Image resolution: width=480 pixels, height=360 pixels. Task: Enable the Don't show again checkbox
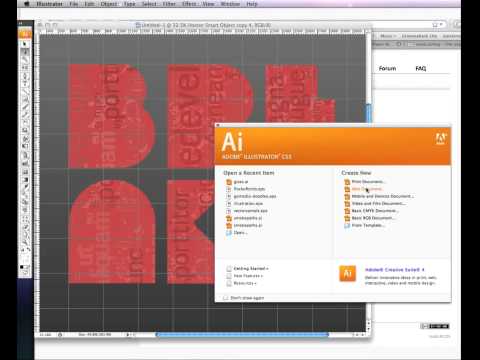click(226, 298)
